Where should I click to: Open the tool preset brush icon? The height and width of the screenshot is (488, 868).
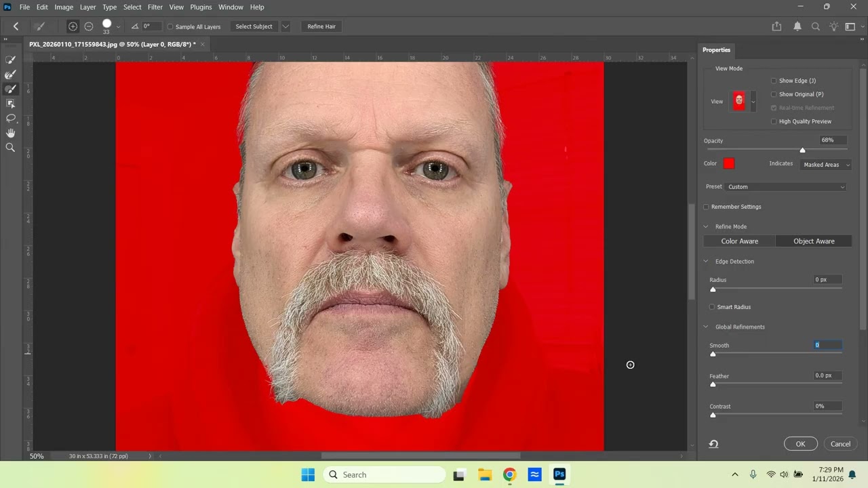coord(40,26)
